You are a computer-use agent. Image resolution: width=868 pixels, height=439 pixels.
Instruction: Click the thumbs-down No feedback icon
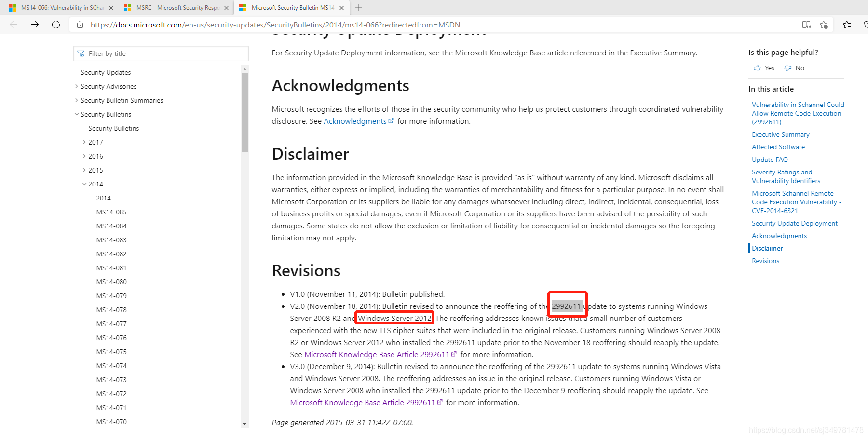[788, 68]
